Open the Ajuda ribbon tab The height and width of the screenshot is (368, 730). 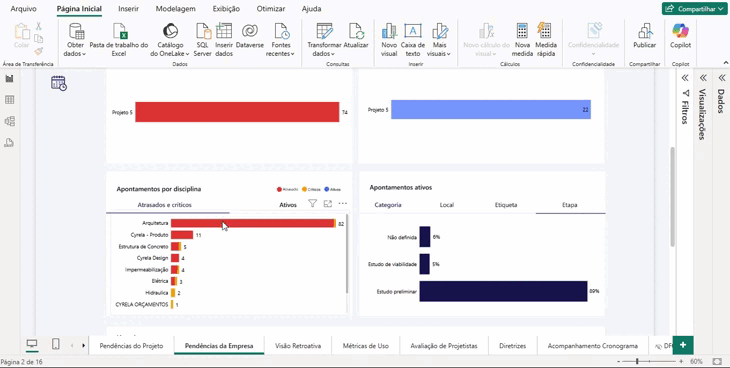311,8
